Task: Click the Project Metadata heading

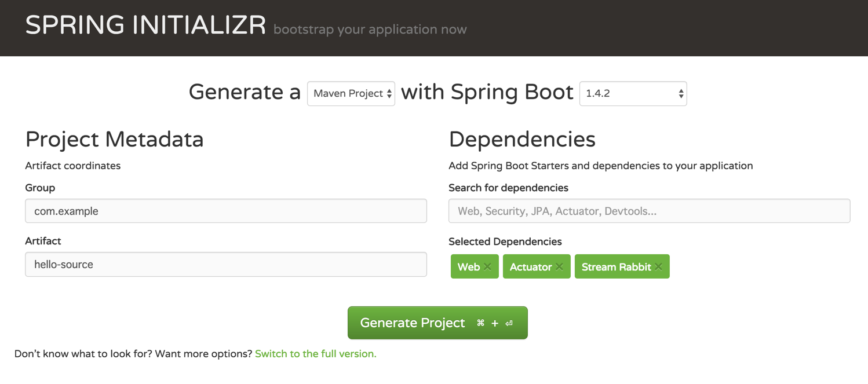Action: pos(114,140)
